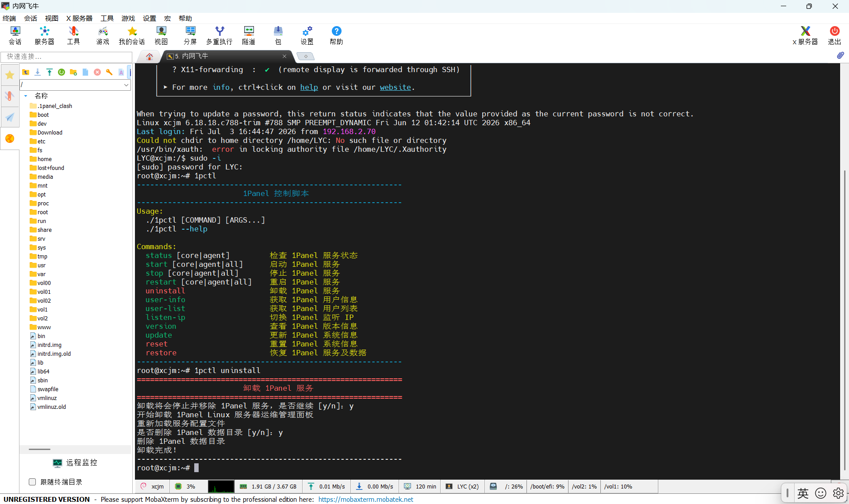The image size is (849, 504).
Task: Open the 宏 menu
Action: (167, 18)
